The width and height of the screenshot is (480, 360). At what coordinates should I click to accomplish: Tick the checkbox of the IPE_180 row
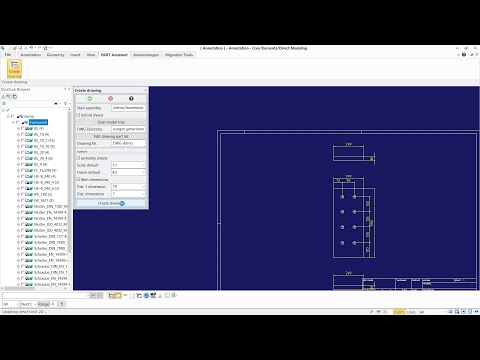pyautogui.click(x=23, y=194)
